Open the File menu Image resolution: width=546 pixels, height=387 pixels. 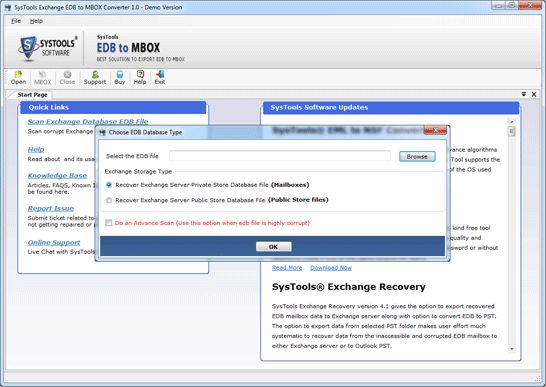tap(16, 21)
